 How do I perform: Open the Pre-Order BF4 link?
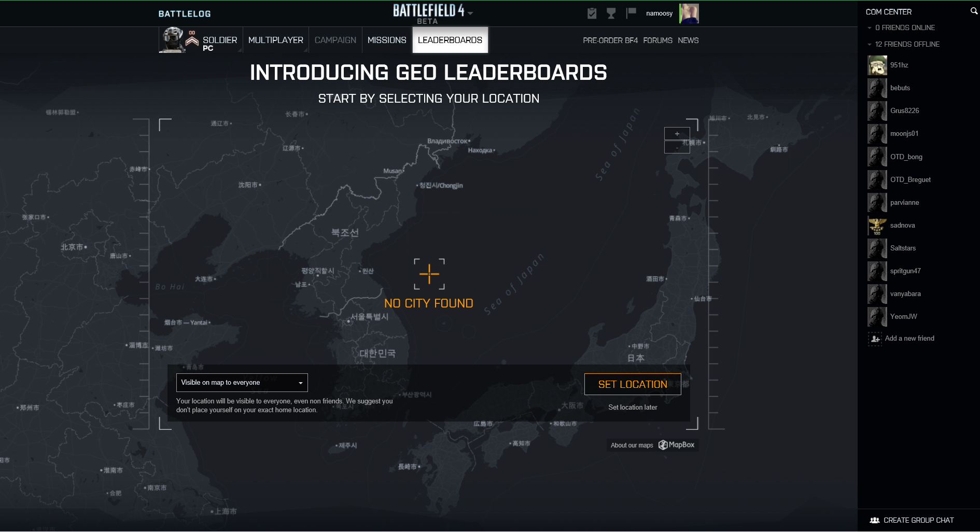point(610,40)
